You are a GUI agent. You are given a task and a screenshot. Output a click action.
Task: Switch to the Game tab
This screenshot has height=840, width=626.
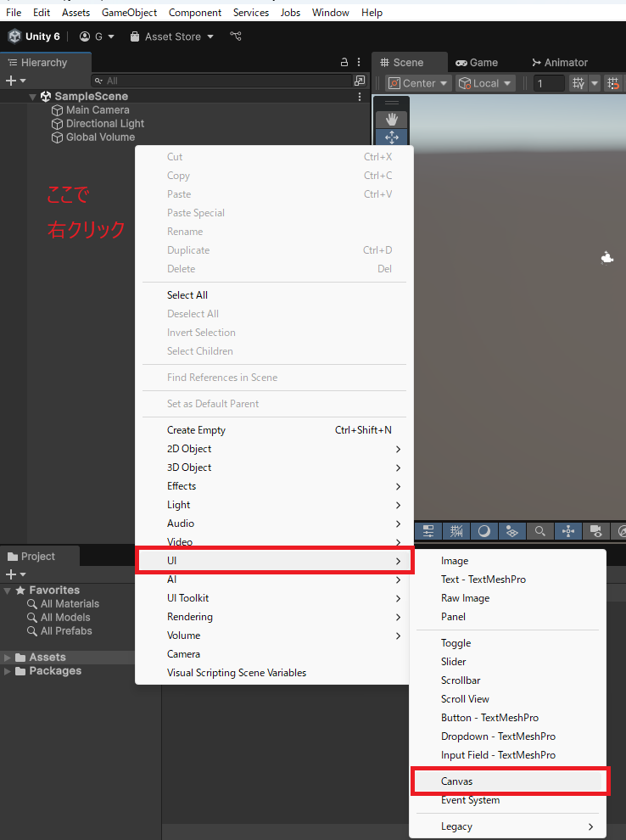(477, 63)
